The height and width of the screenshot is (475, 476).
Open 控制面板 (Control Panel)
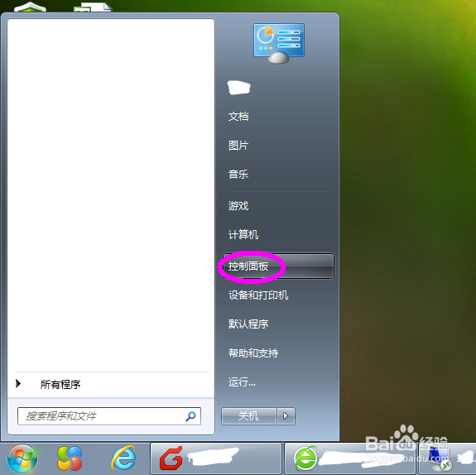[x=278, y=266]
